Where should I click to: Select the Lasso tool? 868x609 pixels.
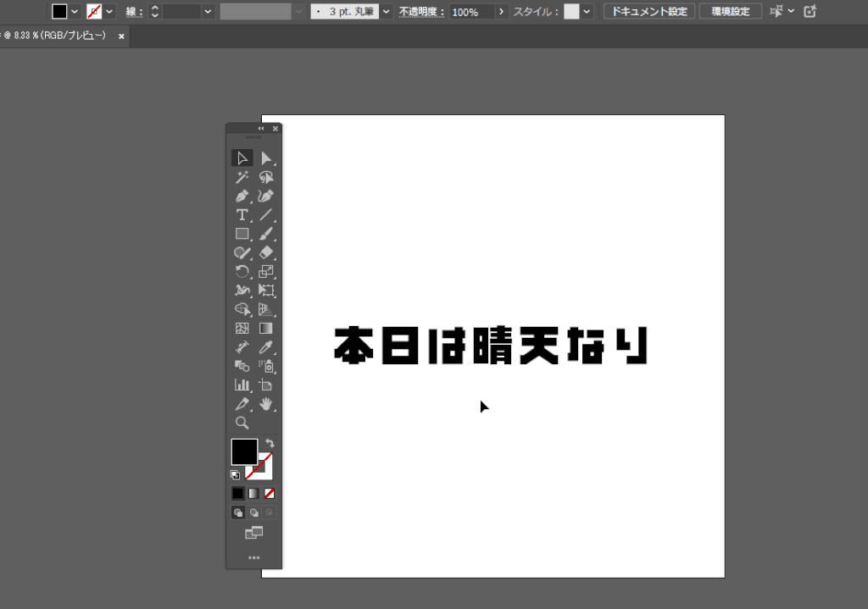pyautogui.click(x=266, y=177)
